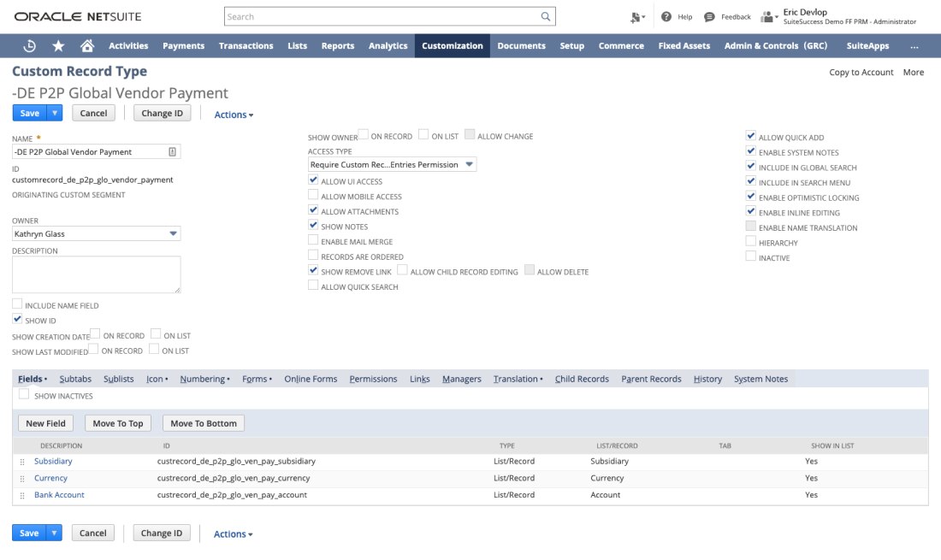Open the Feedback speech bubble icon

pos(709,16)
